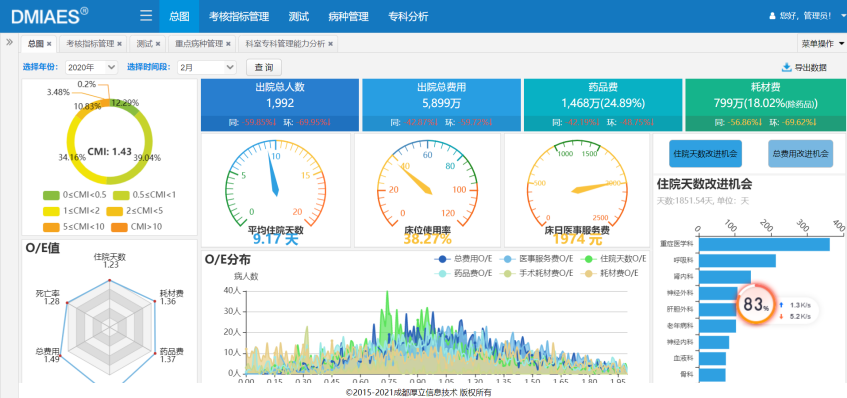Viewport: 847px width, 398px height.
Task: Click the 34.16% donut segment label
Action: click(72, 158)
